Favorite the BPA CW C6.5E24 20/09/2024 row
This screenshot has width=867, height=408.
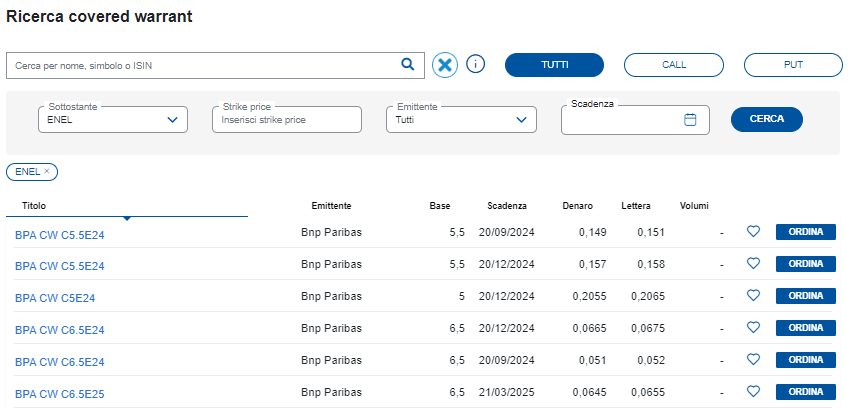(x=753, y=360)
